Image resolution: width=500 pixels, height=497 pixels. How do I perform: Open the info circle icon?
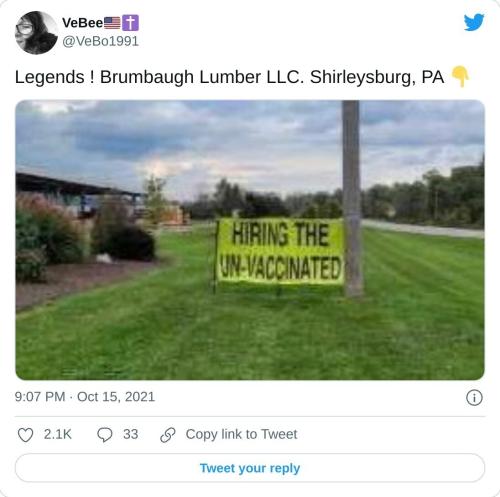pos(474,397)
